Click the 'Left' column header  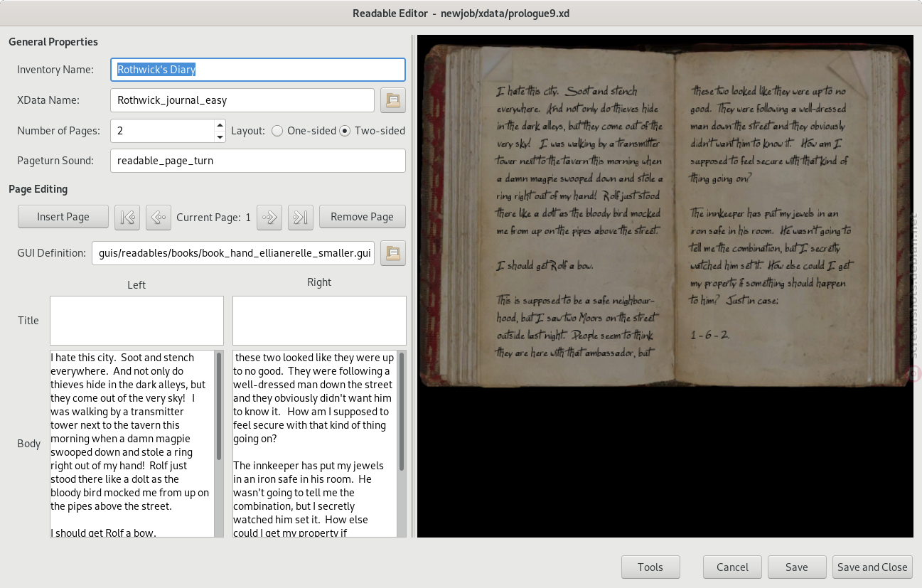[x=136, y=285]
